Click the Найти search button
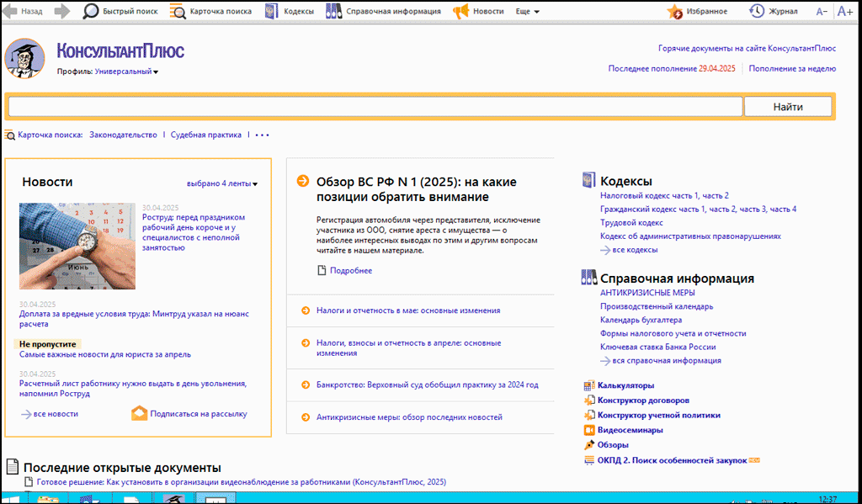Screen dimensions: 862x504 [788, 107]
